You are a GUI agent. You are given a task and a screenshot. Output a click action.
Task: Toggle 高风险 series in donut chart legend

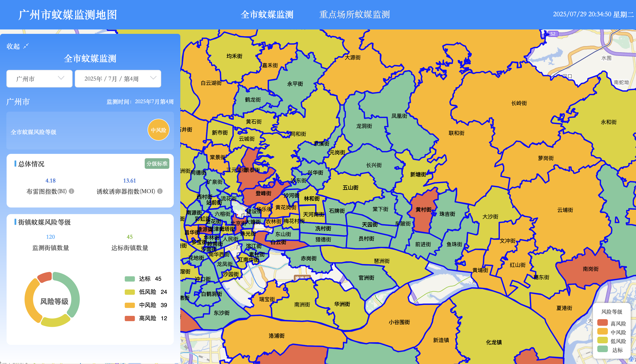coord(148,318)
